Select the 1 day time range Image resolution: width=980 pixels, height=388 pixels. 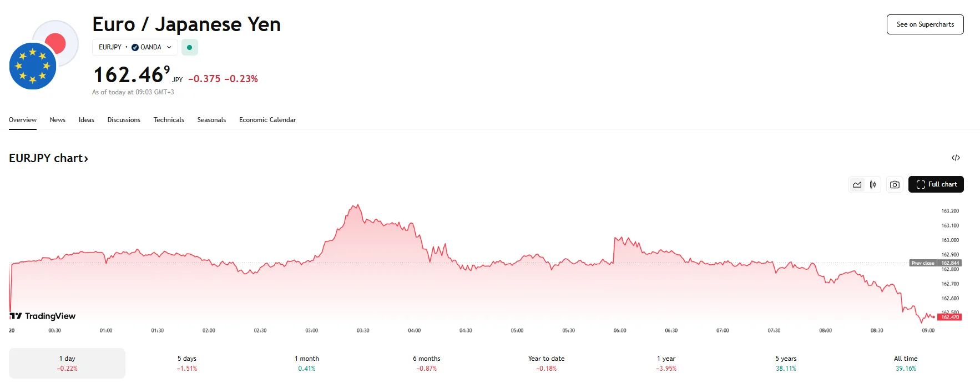click(67, 363)
